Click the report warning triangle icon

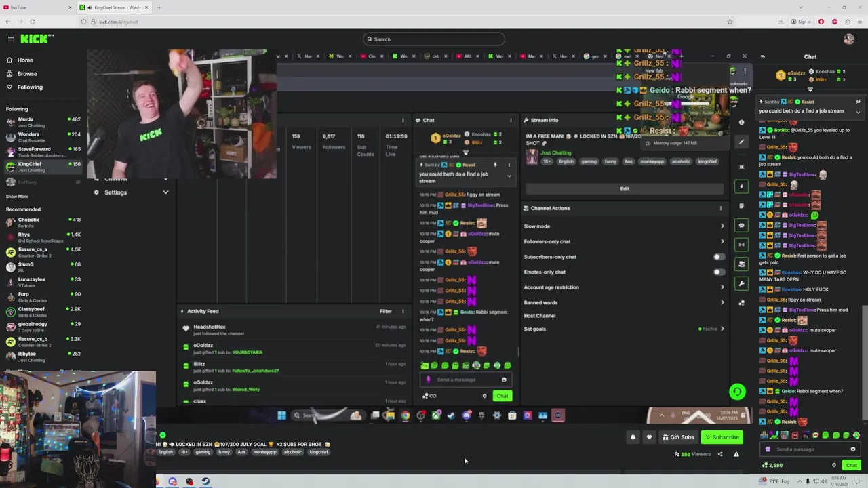pyautogui.click(x=736, y=454)
